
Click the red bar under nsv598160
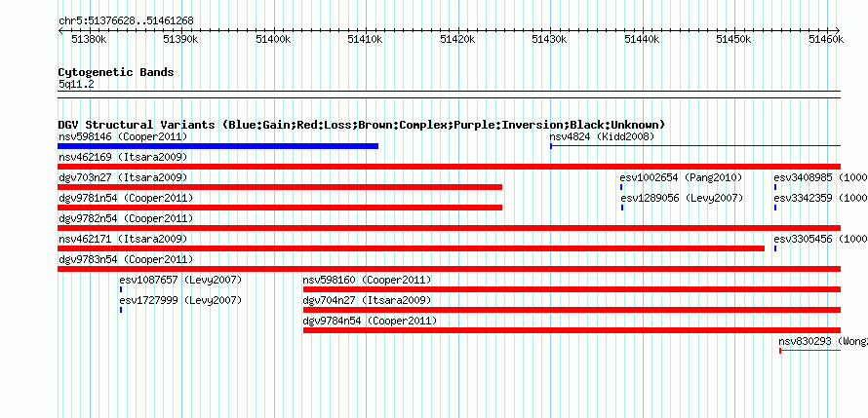click(x=572, y=289)
